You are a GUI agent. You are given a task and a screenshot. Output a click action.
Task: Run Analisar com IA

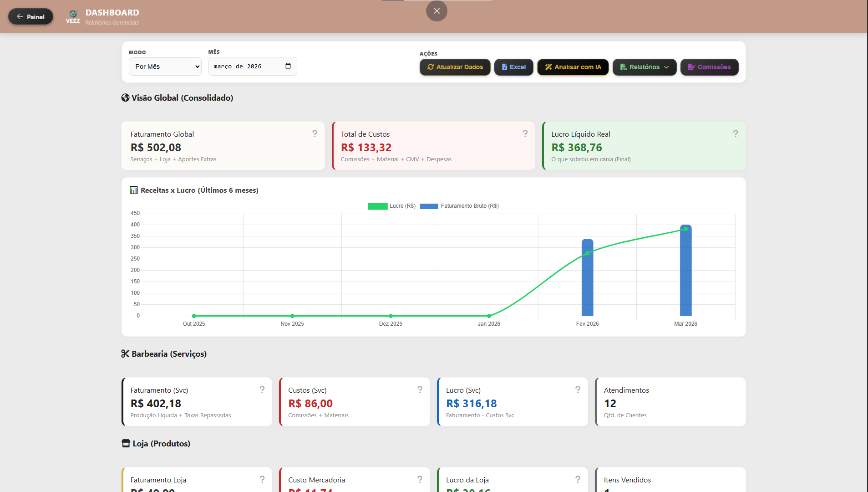pyautogui.click(x=573, y=67)
